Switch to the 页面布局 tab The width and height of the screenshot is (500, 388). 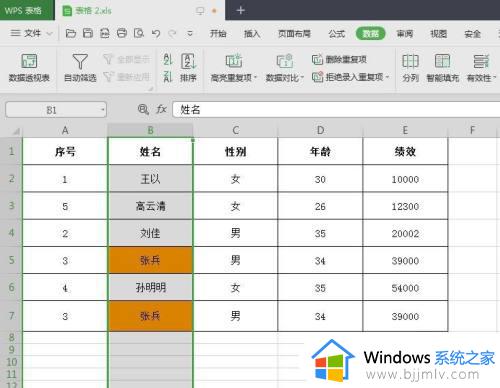click(294, 34)
